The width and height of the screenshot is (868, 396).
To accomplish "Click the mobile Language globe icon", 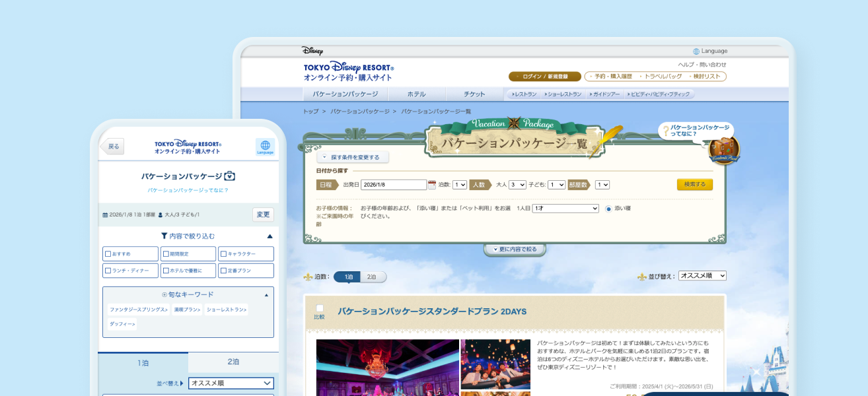I will [265, 146].
